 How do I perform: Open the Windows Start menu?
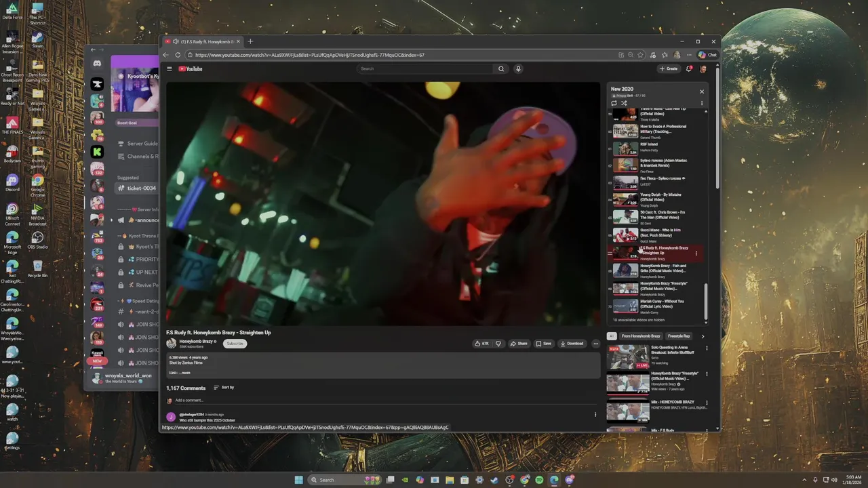(x=299, y=480)
